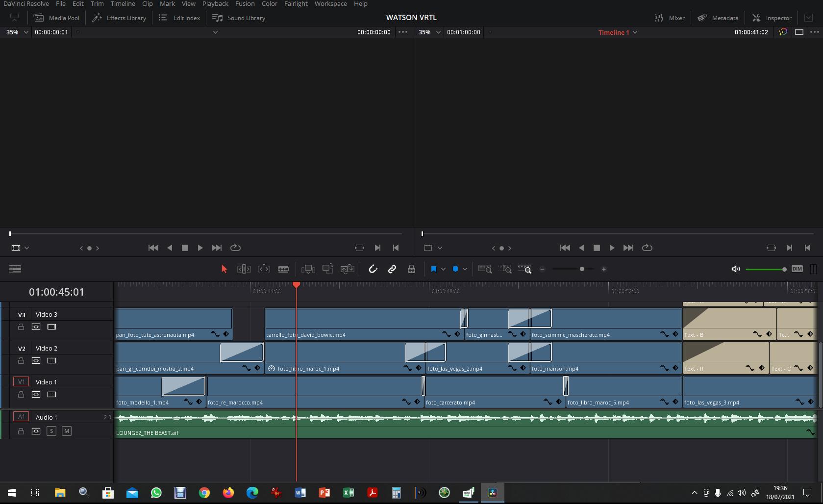823x504 pixels.
Task: Open marker color dropdown arrow
Action: coord(465,269)
